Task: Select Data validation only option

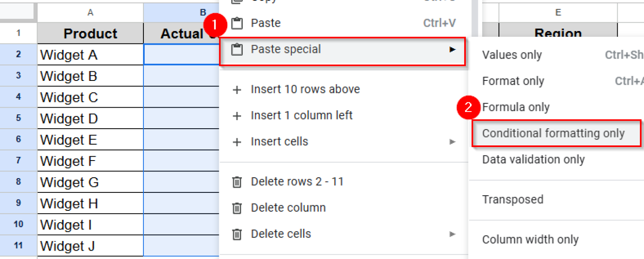Action: 533,160
